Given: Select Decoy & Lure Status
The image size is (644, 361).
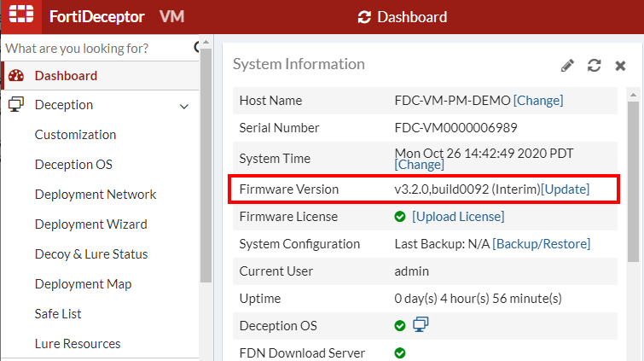Looking at the screenshot, I should tap(91, 254).
